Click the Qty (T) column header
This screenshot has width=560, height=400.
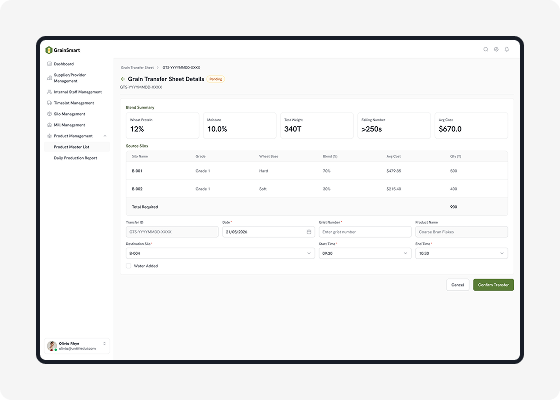click(455, 157)
